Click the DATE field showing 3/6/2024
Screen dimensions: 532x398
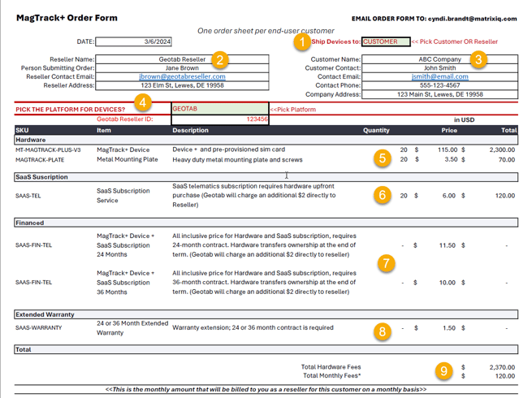tap(133, 41)
